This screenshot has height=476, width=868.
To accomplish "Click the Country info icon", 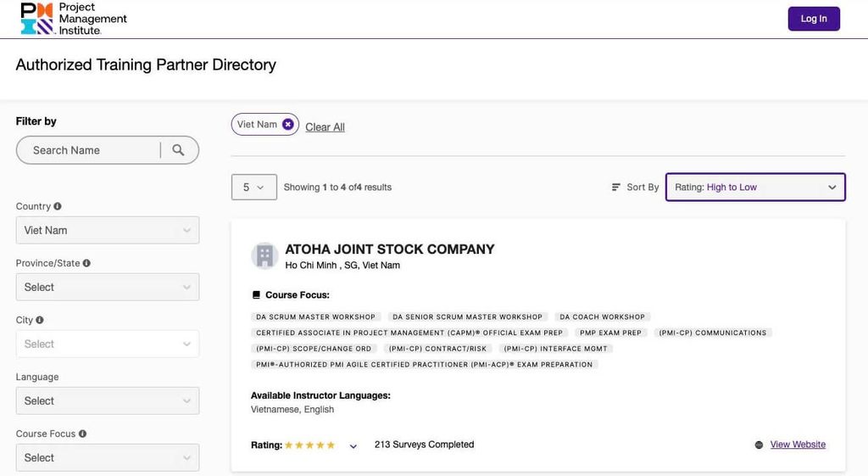I will point(58,206).
